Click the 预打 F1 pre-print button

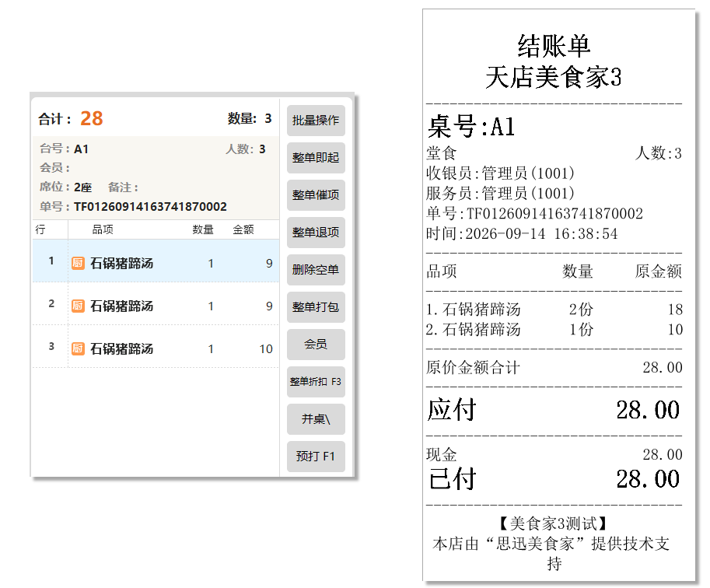[x=316, y=457]
